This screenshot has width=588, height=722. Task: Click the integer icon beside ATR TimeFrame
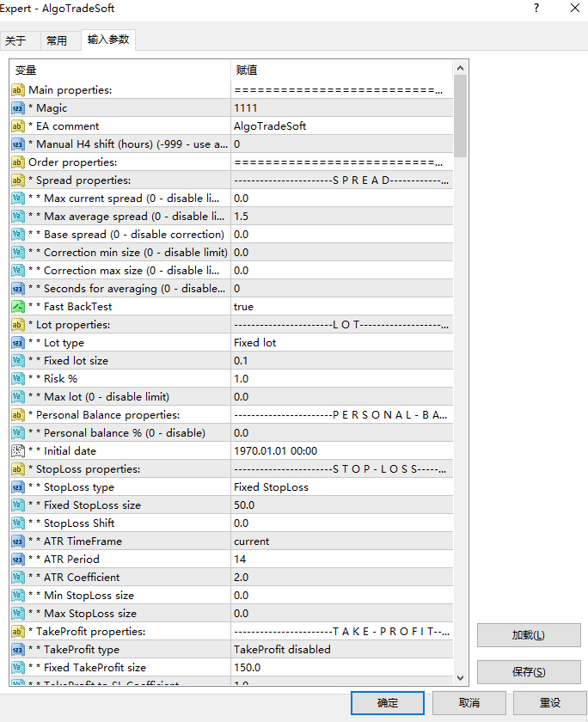(x=17, y=541)
